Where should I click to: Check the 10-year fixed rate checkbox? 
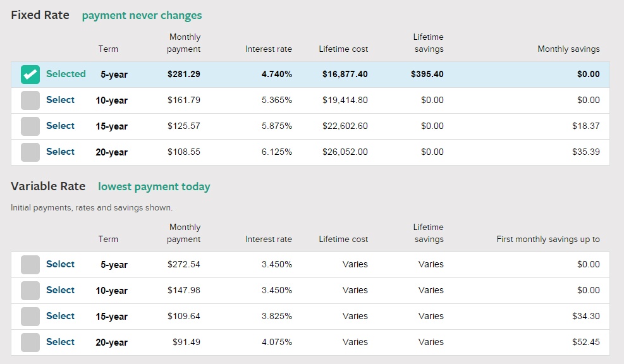pyautogui.click(x=30, y=100)
